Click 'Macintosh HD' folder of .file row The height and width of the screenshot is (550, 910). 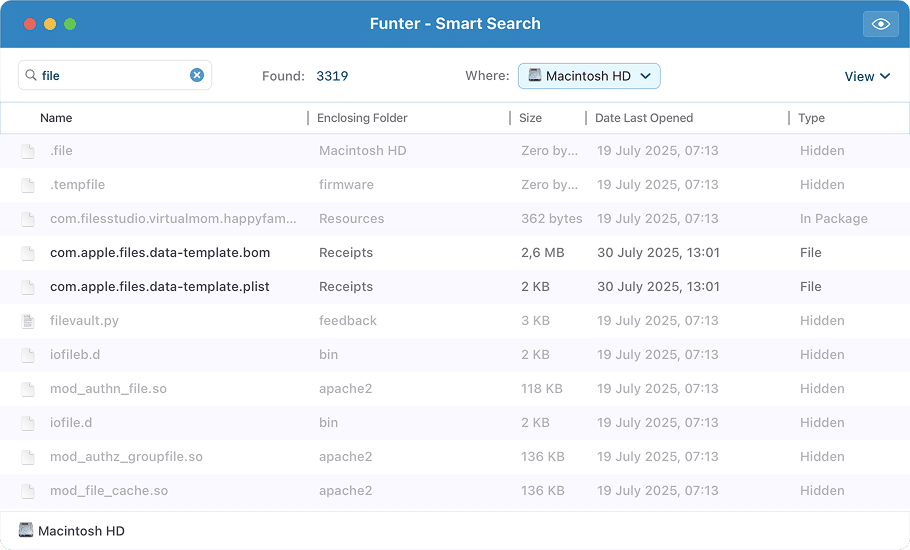(363, 150)
